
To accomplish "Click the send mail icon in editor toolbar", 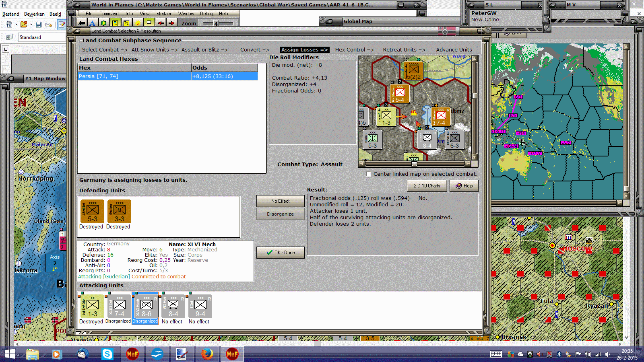I will click(x=49, y=25).
